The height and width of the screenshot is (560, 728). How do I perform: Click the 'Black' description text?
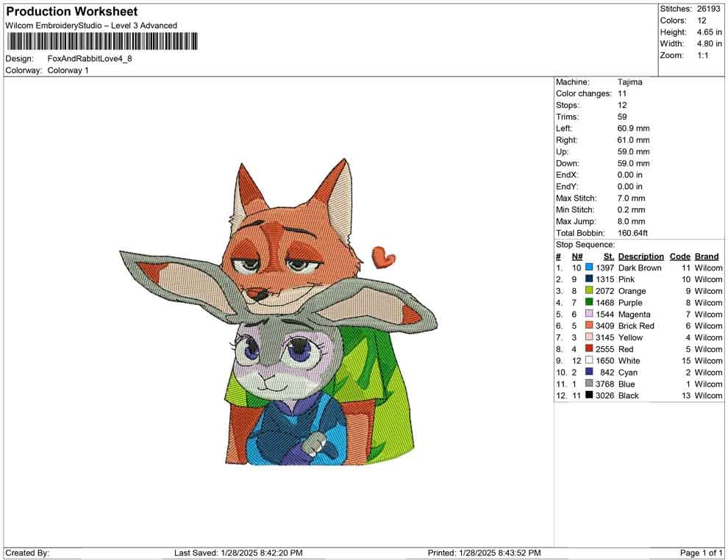coord(628,395)
